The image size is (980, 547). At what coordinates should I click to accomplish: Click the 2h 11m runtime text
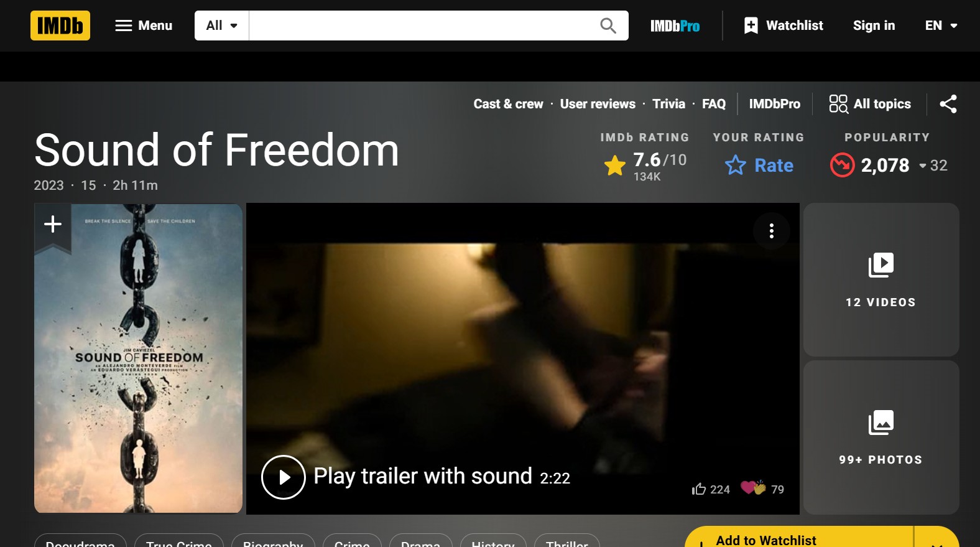[x=135, y=185]
